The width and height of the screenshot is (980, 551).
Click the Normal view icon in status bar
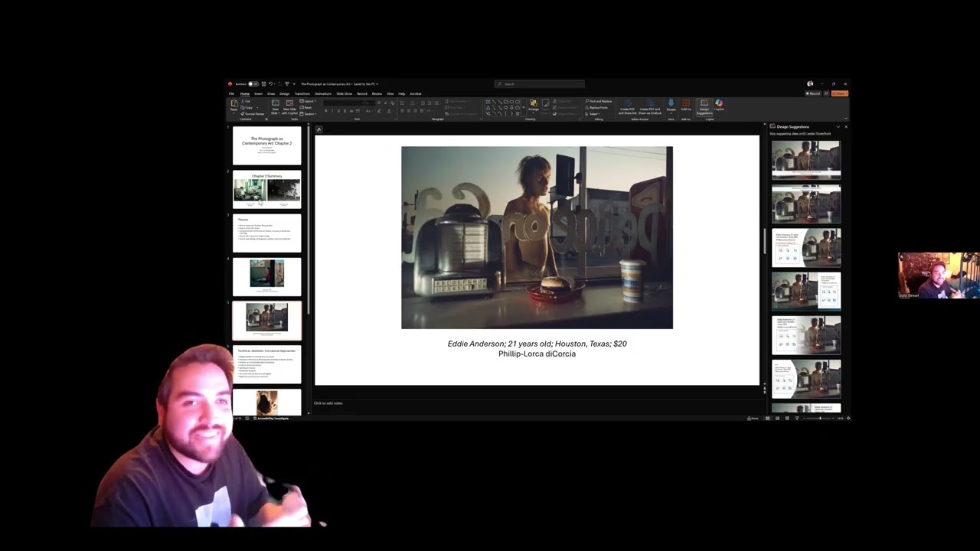[x=767, y=419]
